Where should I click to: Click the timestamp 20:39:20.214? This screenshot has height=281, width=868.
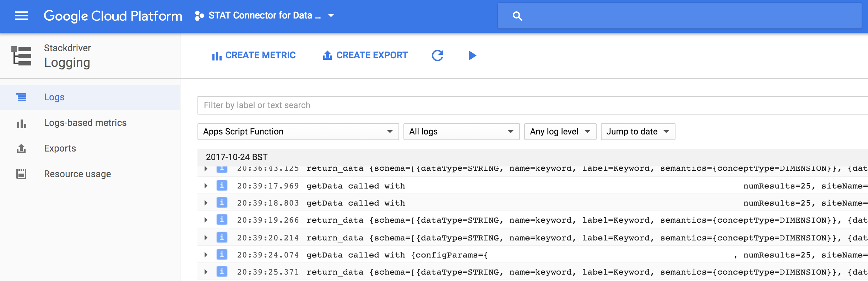[268, 238]
